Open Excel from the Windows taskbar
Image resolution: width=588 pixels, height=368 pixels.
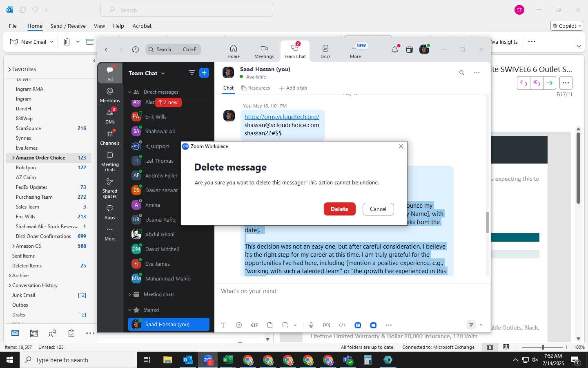click(228, 360)
